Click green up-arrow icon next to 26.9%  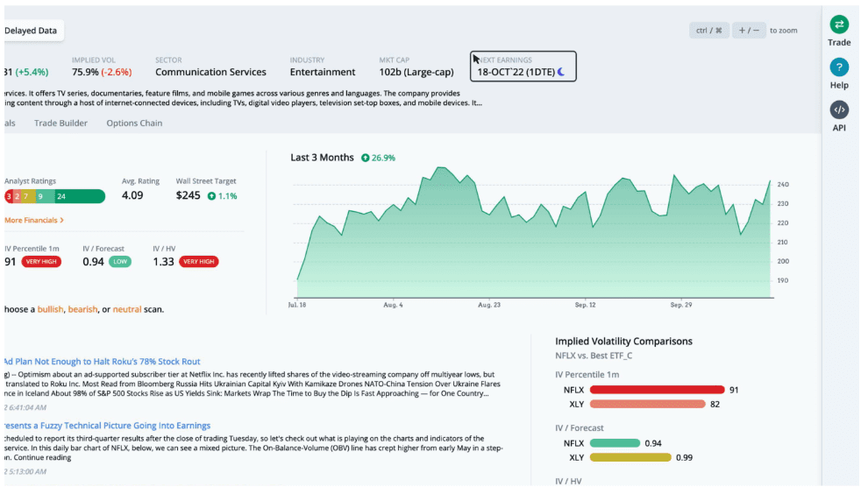[365, 158]
